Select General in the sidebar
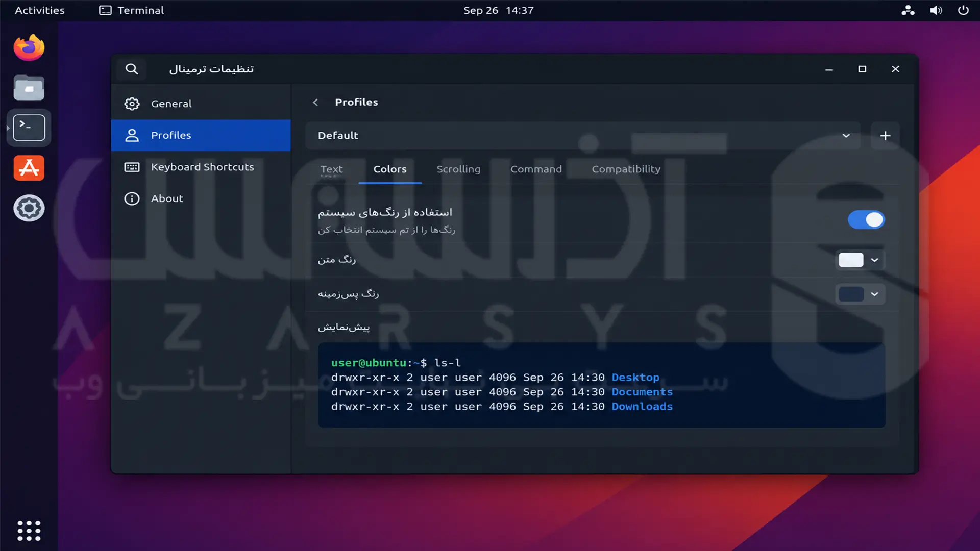The width and height of the screenshot is (980, 551). tap(201, 104)
